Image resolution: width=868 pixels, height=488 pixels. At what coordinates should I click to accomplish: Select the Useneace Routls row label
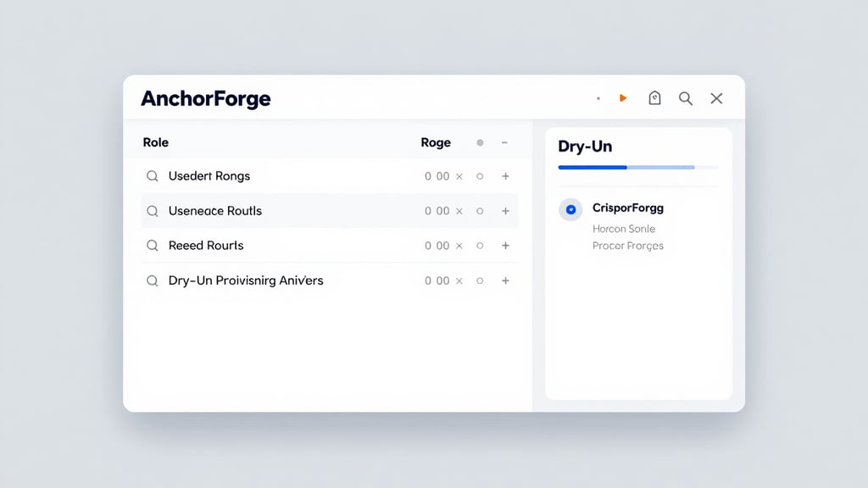pos(214,211)
